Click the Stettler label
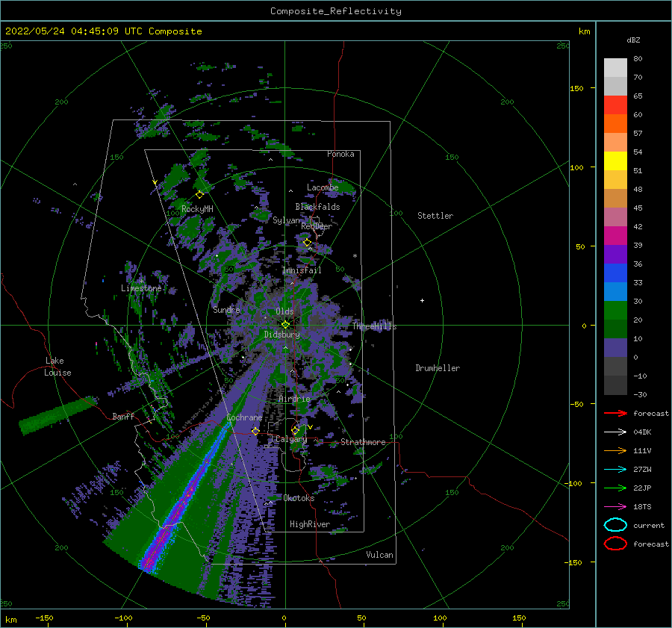This screenshot has height=628, width=672. [x=435, y=216]
